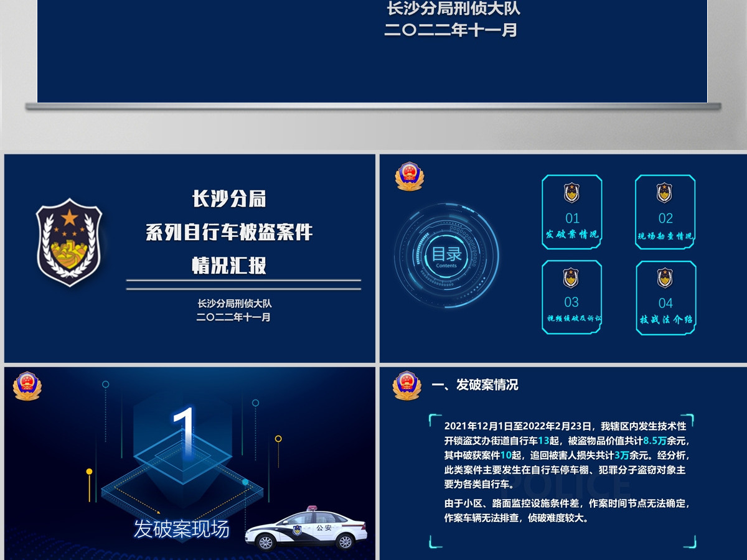Image resolution: width=747 pixels, height=560 pixels.
Task: Select the number 04 in the contents card
Action: coord(665,303)
